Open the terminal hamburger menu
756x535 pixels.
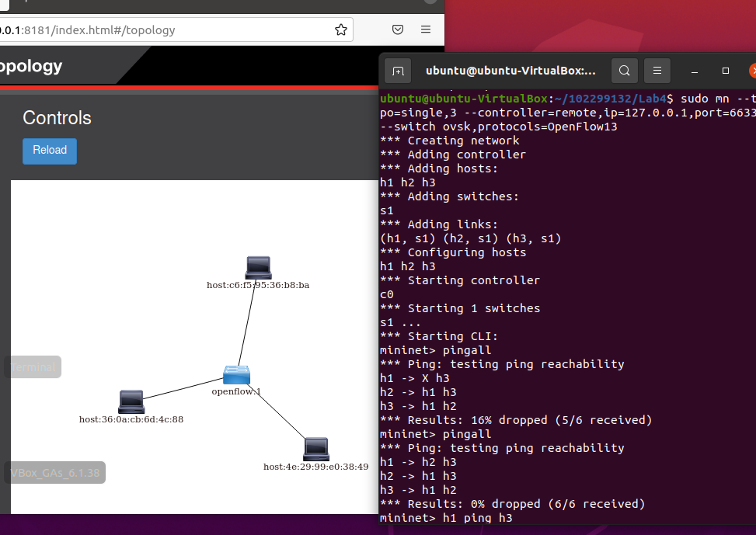[x=657, y=71]
